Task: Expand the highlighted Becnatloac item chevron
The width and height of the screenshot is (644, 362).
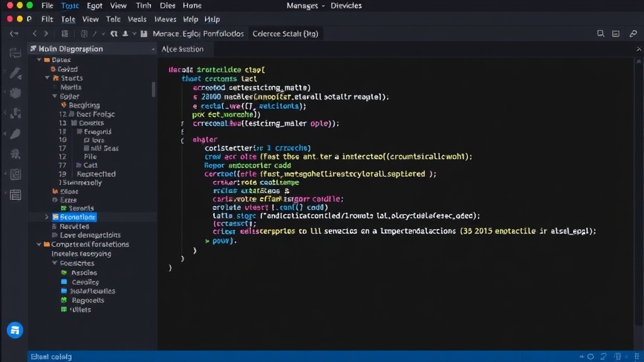Action: tap(47, 217)
